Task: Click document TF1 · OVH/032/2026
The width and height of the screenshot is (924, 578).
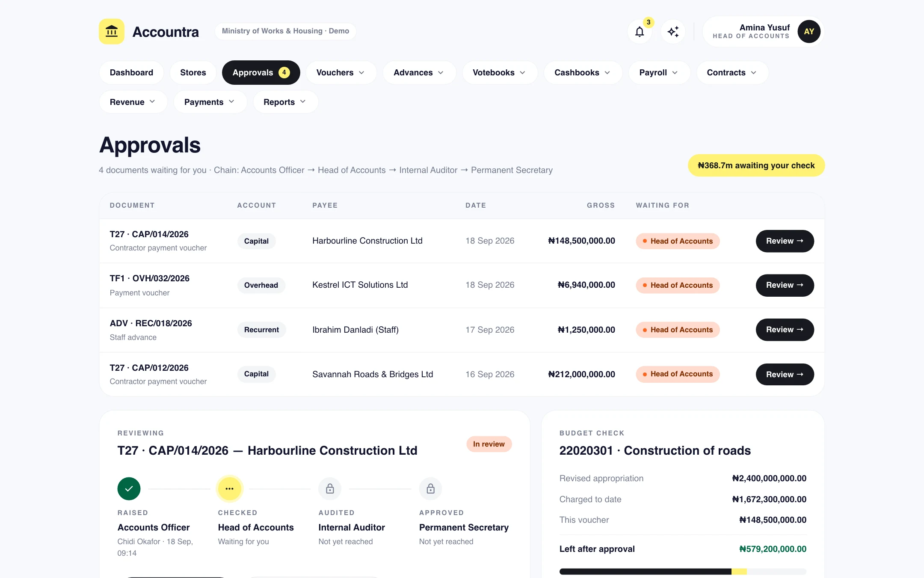Action: [x=149, y=278]
